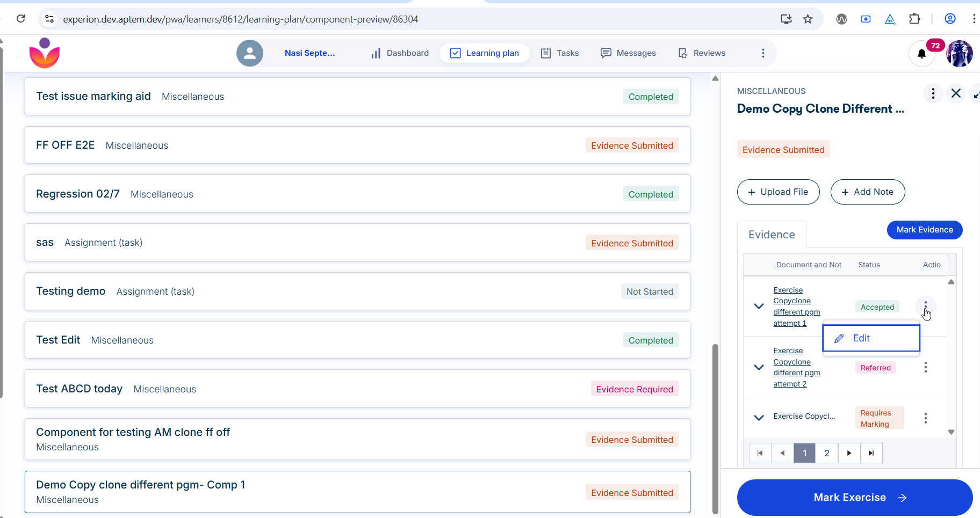Expand the Exercise Copycl... Requires Marking row
This screenshot has height=518, width=980.
coord(759,418)
